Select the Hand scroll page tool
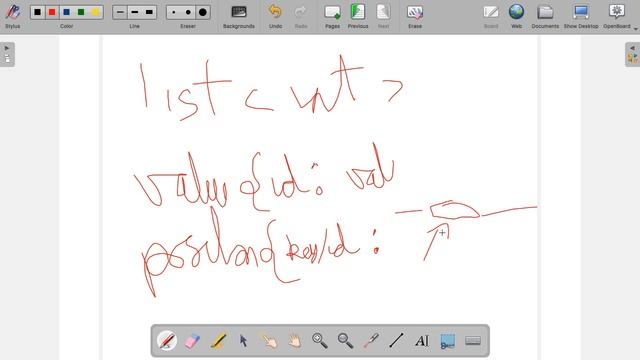Viewport: 640px width, 360px height. [x=294, y=340]
